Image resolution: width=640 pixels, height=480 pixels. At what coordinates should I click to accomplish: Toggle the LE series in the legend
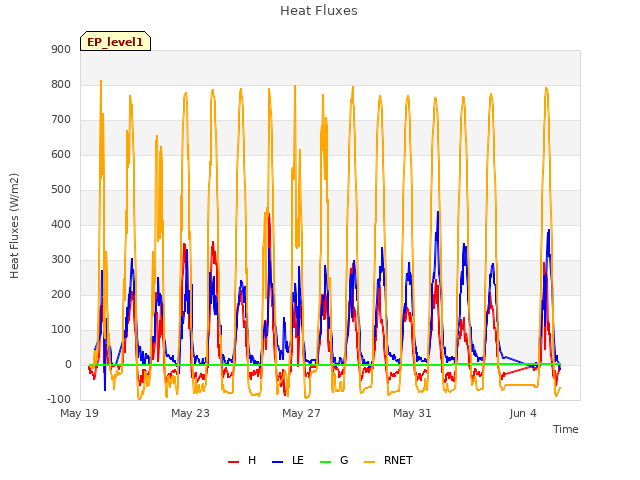[x=288, y=460]
